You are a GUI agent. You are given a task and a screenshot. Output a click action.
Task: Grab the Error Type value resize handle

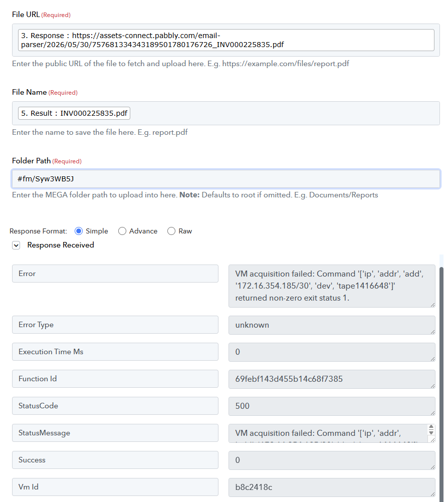[x=432, y=332]
